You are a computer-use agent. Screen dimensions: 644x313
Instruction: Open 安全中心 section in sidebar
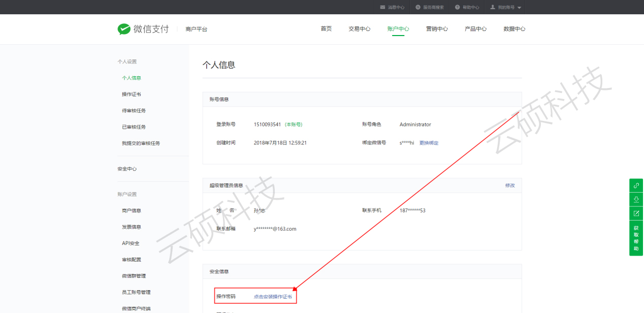click(x=127, y=169)
